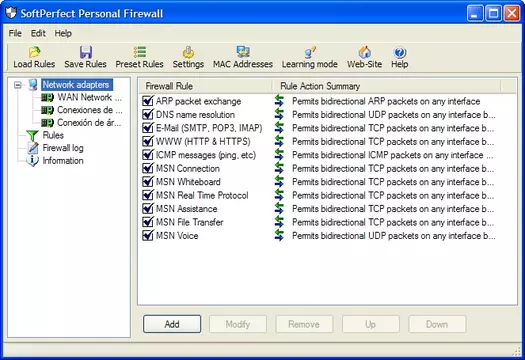Open the Help menu in the menu bar
Image resolution: width=525 pixels, height=360 pixels.
pos(63,33)
